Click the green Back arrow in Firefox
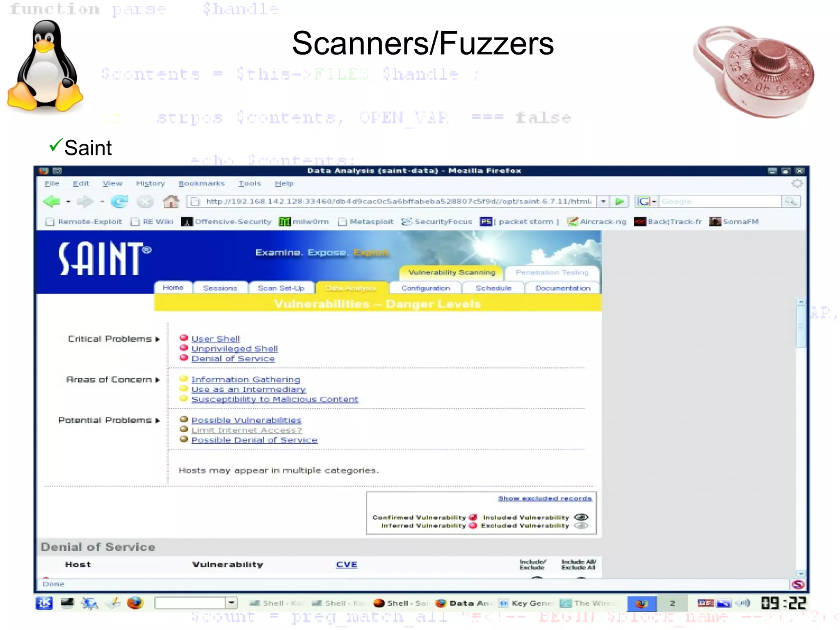The height and width of the screenshot is (630, 840). tap(52, 201)
